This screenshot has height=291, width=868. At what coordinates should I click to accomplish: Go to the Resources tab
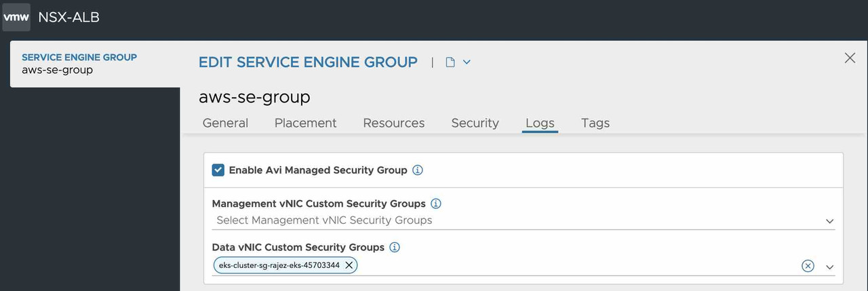click(x=393, y=123)
